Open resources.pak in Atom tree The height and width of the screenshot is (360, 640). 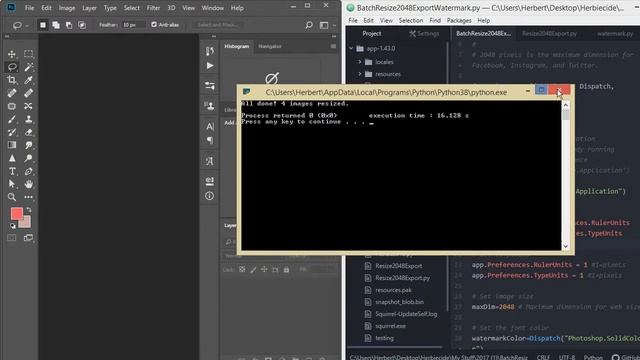393,290
